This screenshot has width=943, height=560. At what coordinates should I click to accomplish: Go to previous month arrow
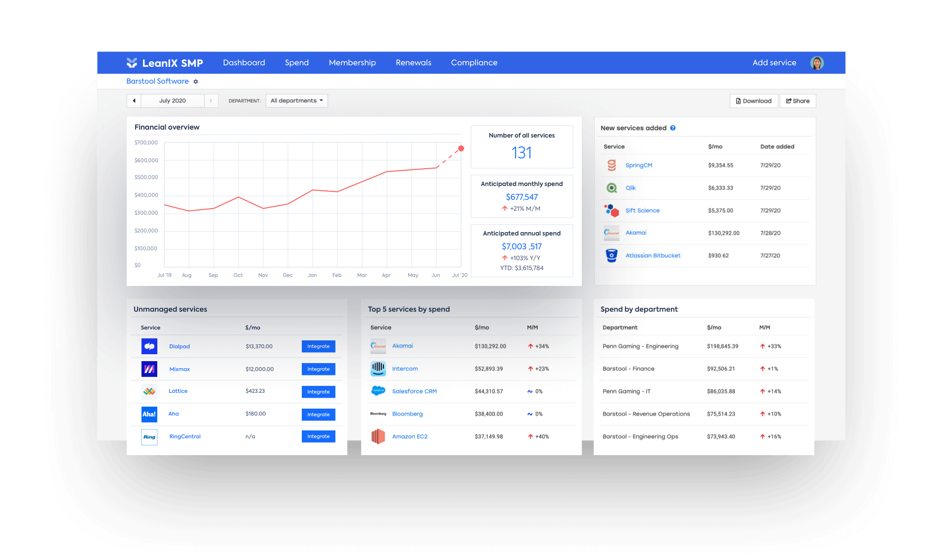(134, 101)
